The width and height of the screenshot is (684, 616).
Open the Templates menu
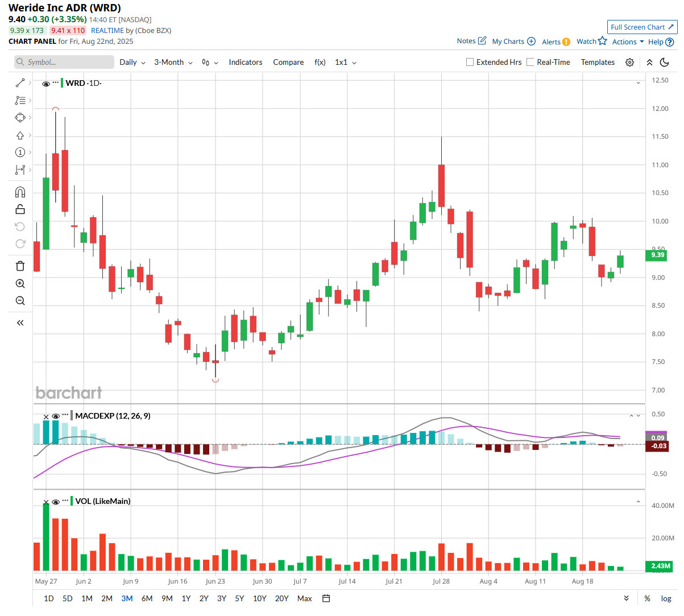pyautogui.click(x=598, y=62)
